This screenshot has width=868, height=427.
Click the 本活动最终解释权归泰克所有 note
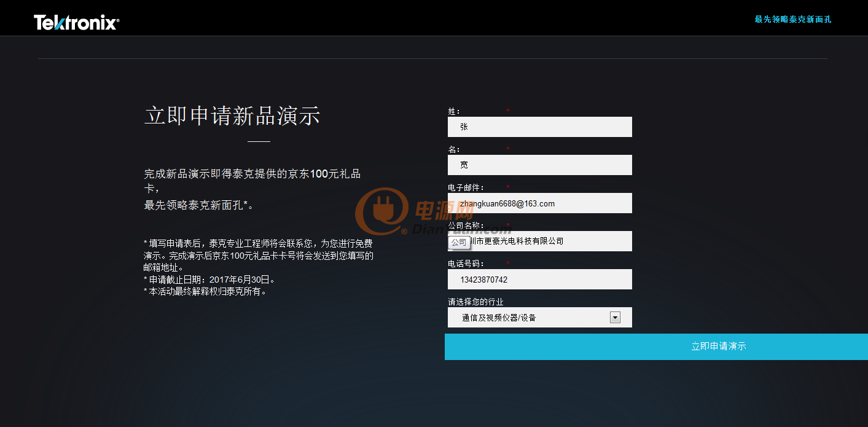pyautogui.click(x=205, y=291)
